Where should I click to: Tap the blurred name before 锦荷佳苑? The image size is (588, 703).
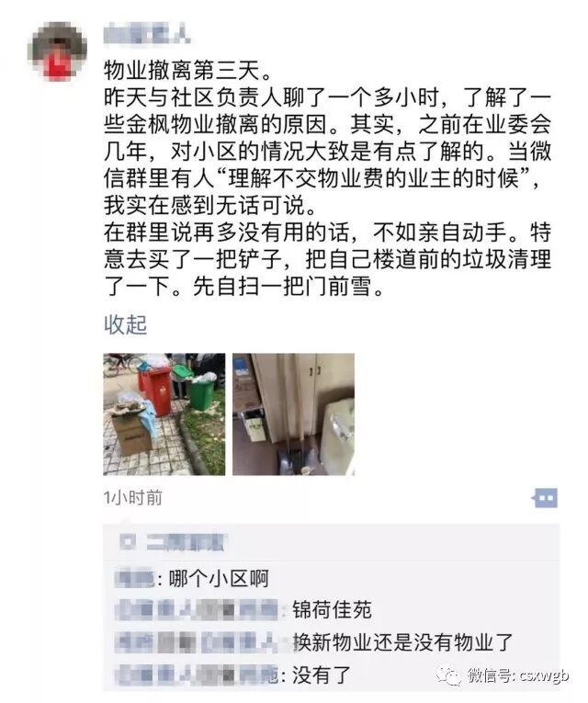click(196, 610)
